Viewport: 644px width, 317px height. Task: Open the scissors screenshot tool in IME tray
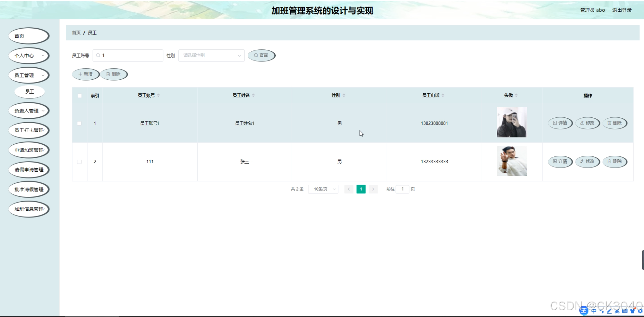(x=617, y=311)
